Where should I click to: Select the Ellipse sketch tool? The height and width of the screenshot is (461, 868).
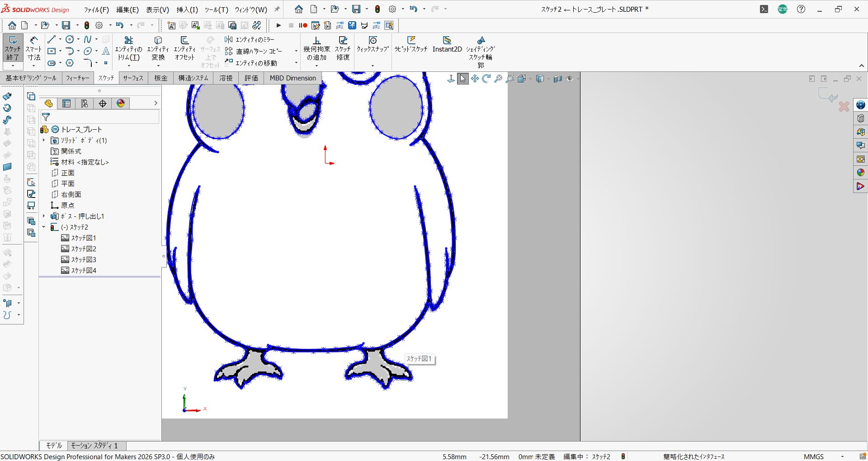click(88, 51)
